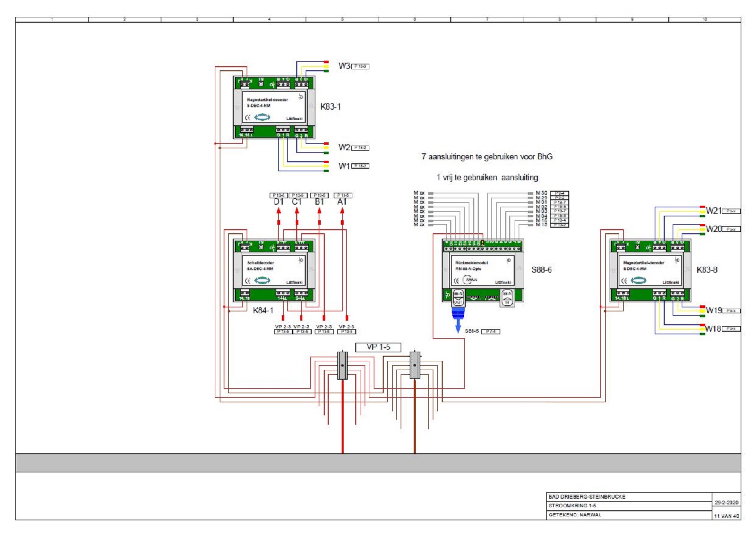
Task: Click the W2 turnout label
Action: (344, 147)
